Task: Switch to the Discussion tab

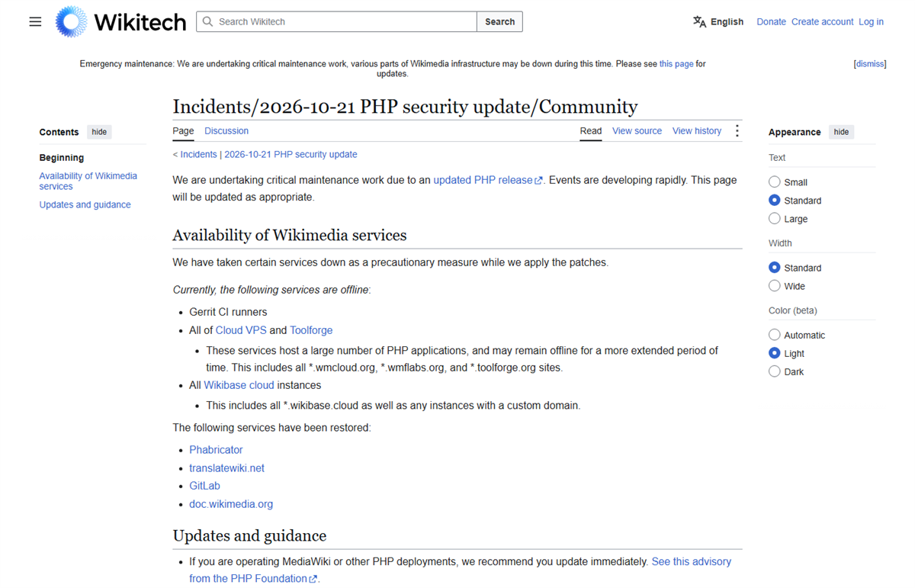Action: click(x=226, y=131)
